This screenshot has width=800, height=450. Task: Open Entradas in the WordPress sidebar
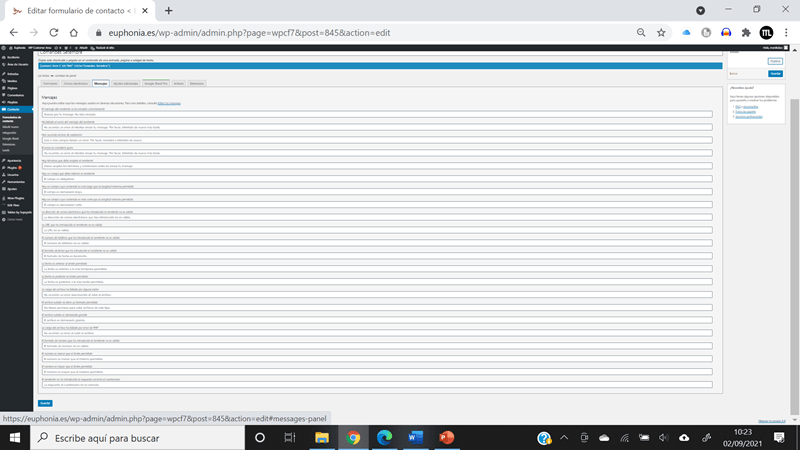click(x=13, y=74)
